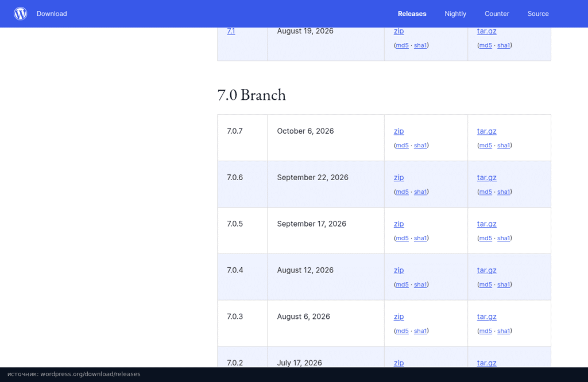Screen dimensions: 588x382
Task: Open the Nightly nav item
Action: click(x=455, y=14)
